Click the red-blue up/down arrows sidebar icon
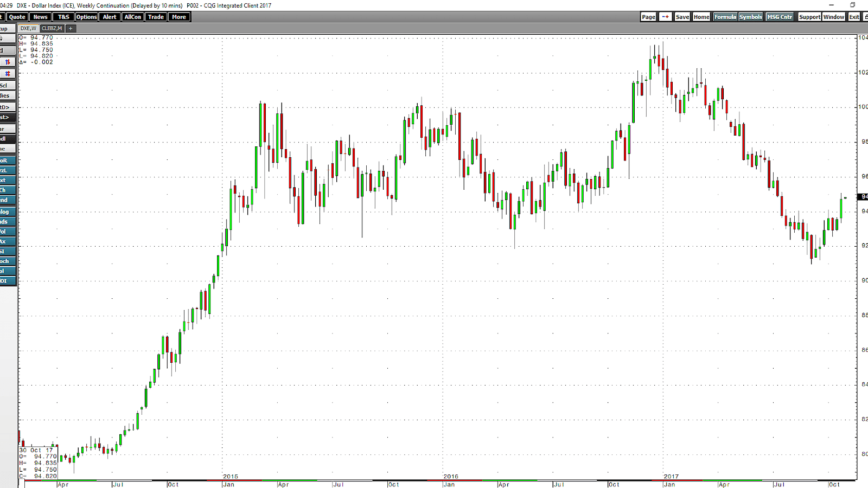This screenshot has height=488, width=868. 8,62
